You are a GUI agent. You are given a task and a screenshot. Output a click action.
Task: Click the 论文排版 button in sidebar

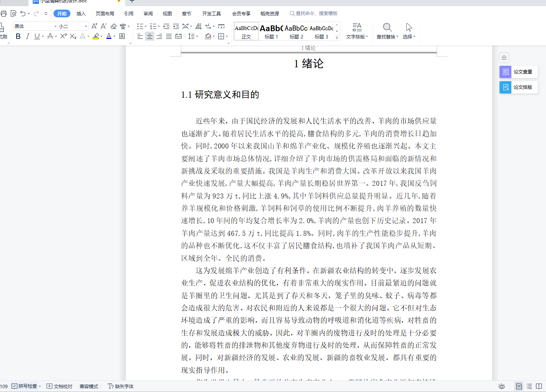tap(518, 87)
